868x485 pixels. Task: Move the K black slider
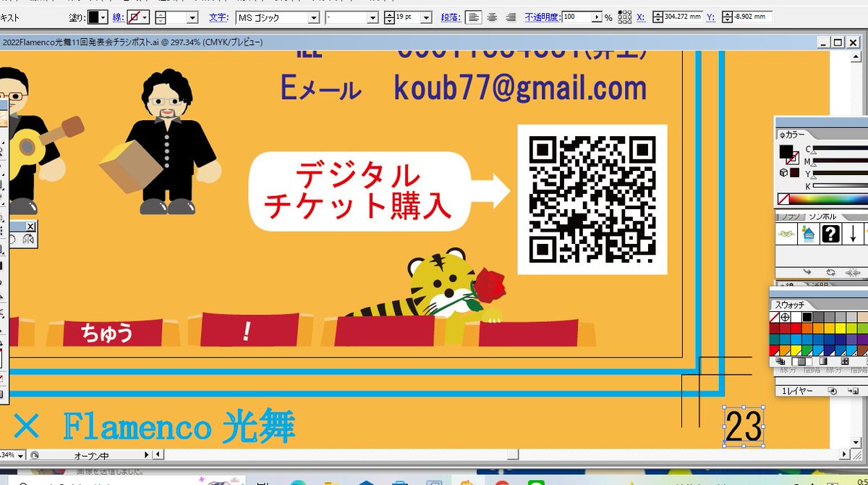point(841,187)
